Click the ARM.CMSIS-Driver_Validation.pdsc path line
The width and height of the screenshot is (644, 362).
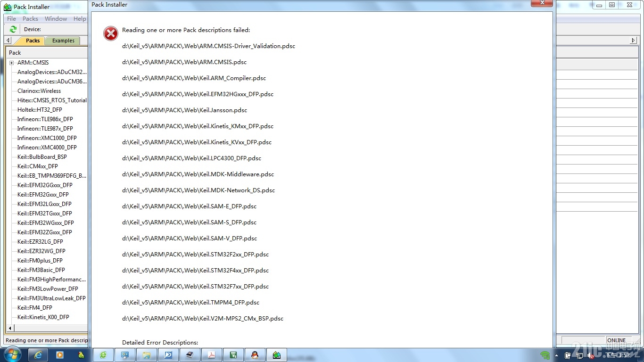click(x=208, y=46)
